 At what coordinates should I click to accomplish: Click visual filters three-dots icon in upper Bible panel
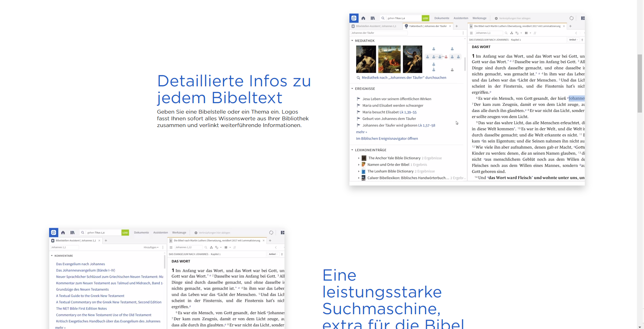[x=512, y=33]
